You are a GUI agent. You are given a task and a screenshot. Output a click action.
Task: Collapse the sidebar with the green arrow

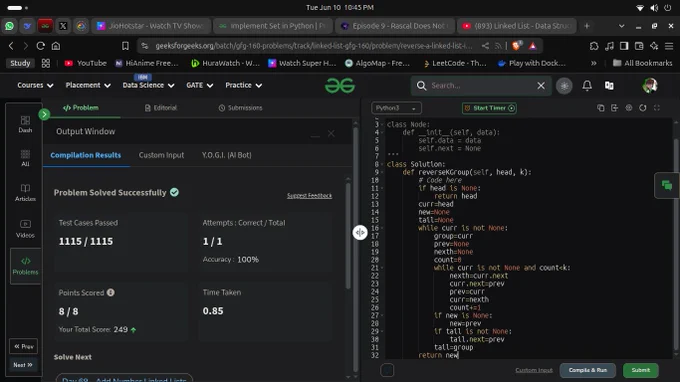44,114
